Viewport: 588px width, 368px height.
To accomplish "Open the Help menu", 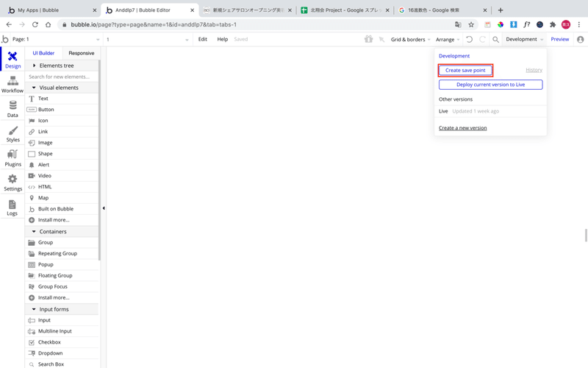I will (223, 39).
